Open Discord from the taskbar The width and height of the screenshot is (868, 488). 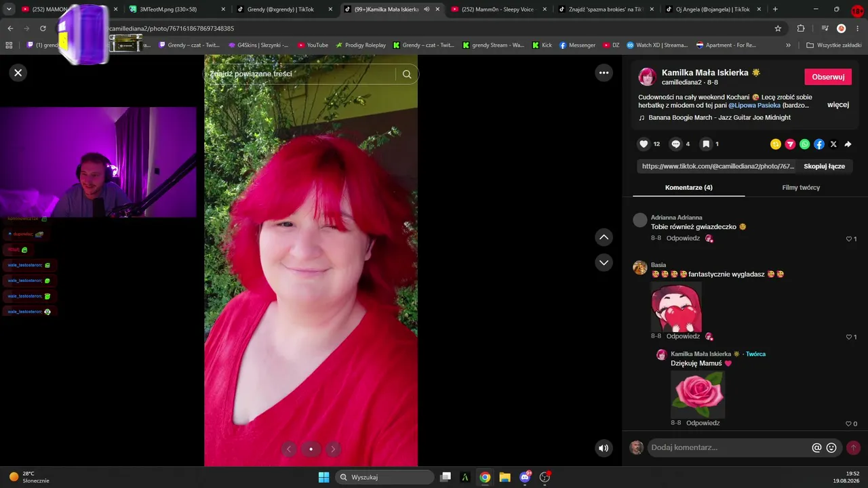[x=525, y=477]
